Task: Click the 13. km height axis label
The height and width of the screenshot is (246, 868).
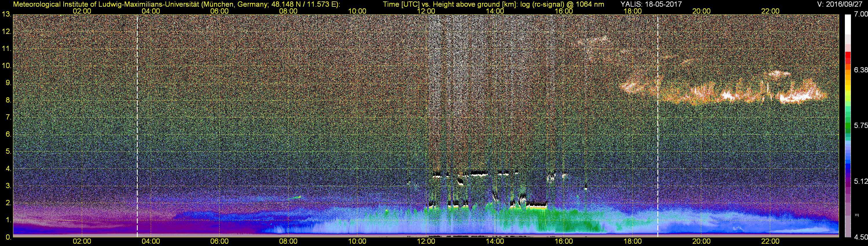Action: (6, 14)
